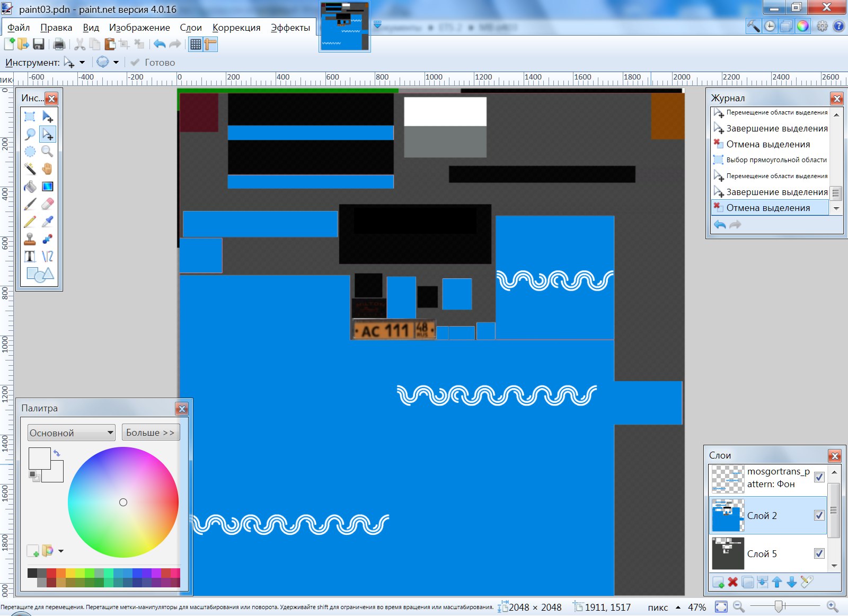This screenshot has width=848, height=616.
Task: Open the Эффекты menu
Action: coord(290,28)
